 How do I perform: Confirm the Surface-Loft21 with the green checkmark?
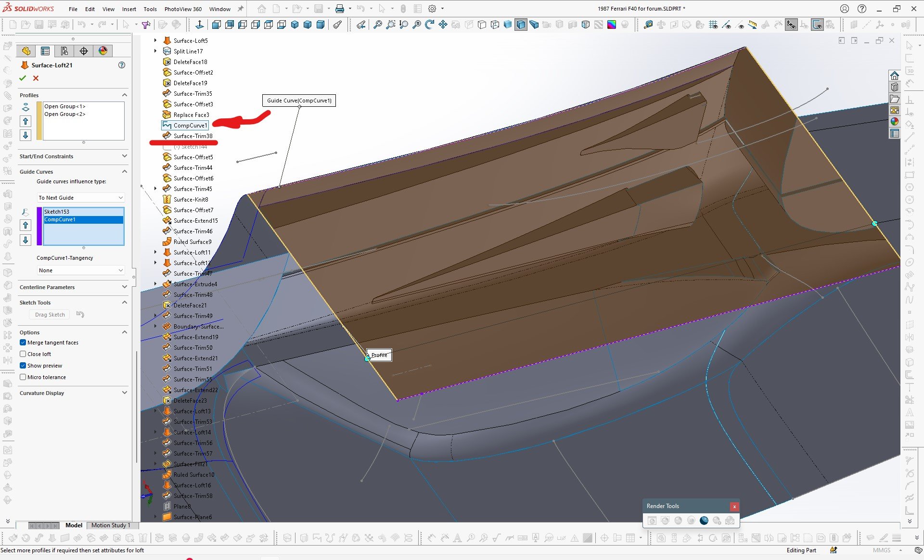[23, 78]
